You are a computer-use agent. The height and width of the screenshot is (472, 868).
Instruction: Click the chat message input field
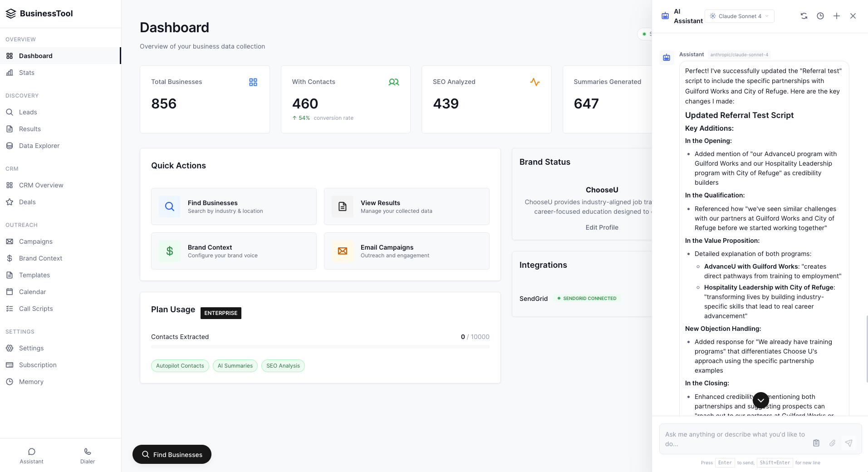click(735, 439)
